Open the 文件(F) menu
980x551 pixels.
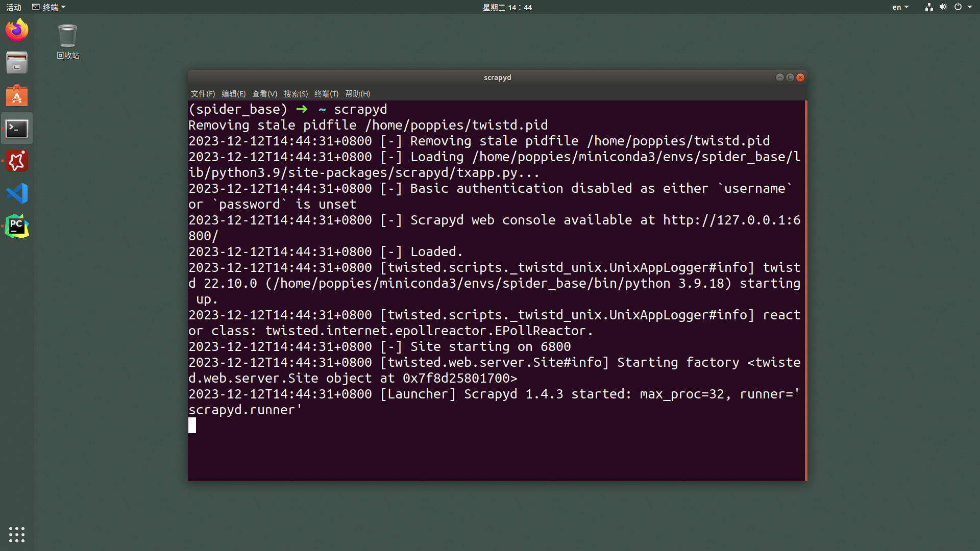click(x=203, y=94)
